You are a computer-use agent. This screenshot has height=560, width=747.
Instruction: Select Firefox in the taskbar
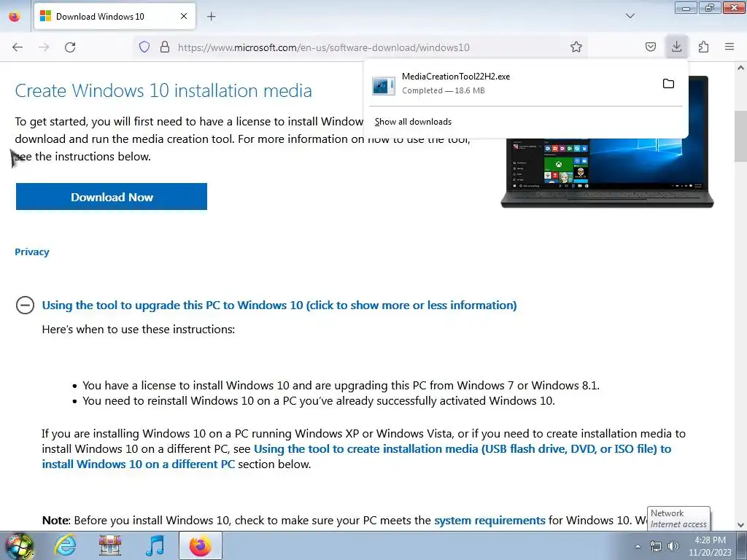point(201,545)
